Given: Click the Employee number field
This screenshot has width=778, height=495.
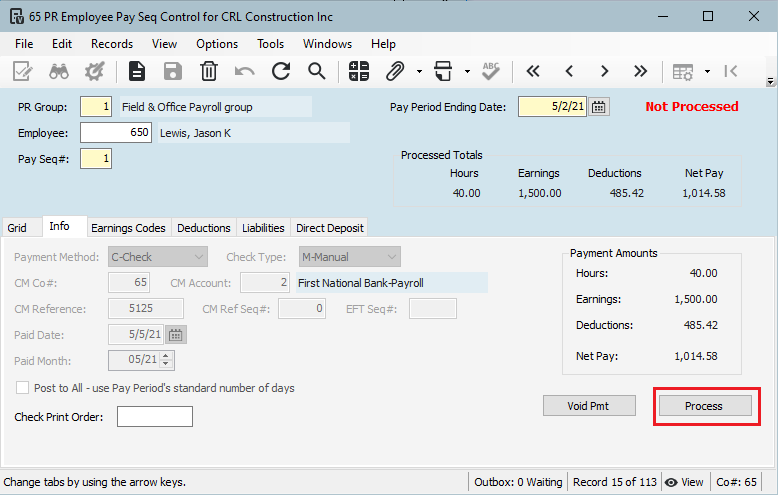Looking at the screenshot, I should point(116,132).
